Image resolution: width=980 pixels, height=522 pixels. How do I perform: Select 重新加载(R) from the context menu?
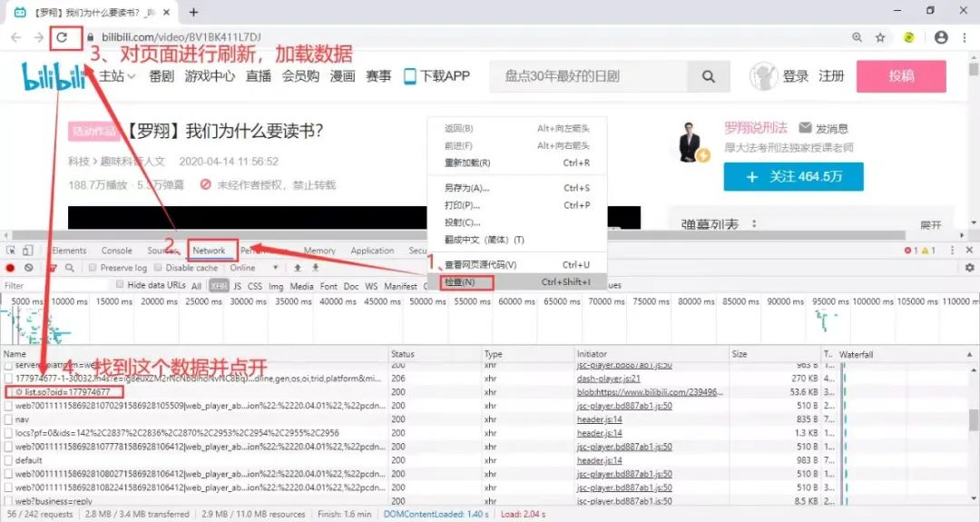pyautogui.click(x=517, y=163)
